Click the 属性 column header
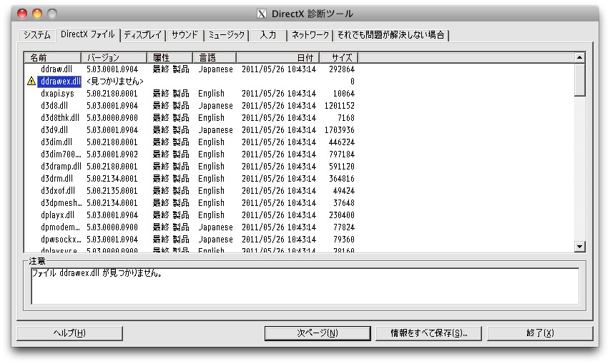This screenshot has width=610, height=364. 170,58
